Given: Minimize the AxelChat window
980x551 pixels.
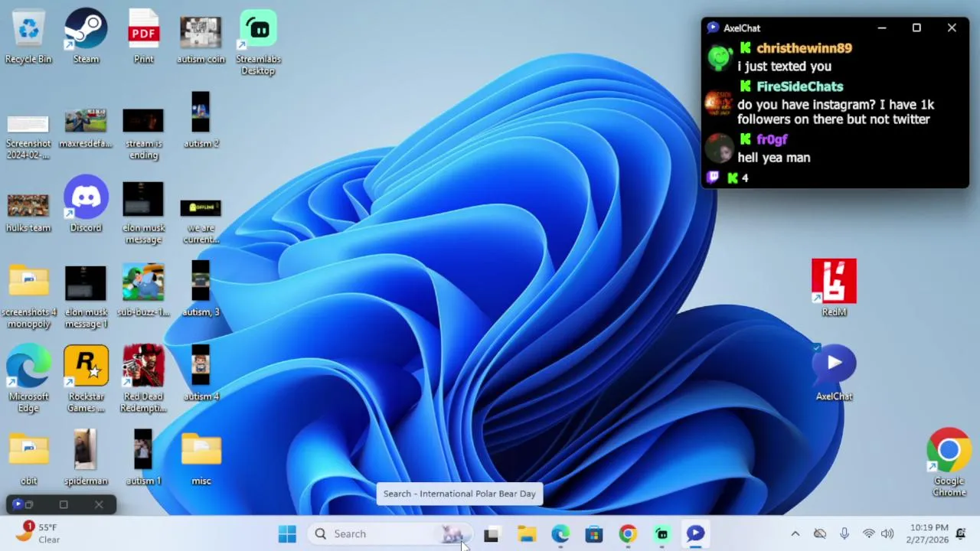Looking at the screenshot, I should (x=882, y=28).
